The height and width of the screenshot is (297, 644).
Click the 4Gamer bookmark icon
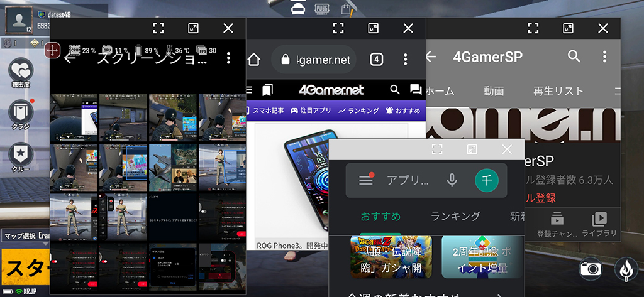(267, 89)
